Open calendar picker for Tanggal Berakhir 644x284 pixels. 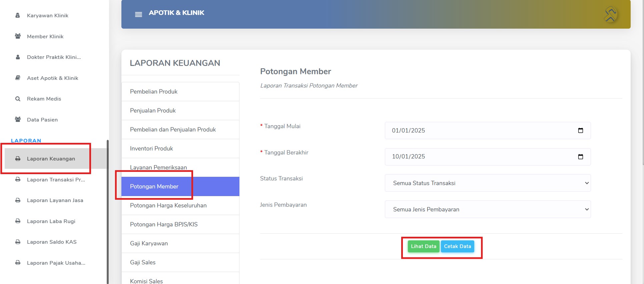(580, 156)
